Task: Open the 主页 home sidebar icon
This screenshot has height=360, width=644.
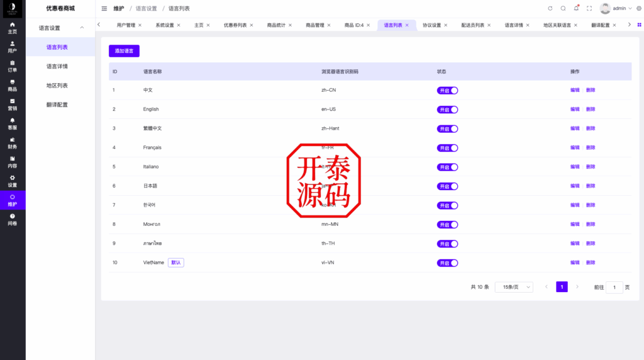Action: tap(13, 28)
